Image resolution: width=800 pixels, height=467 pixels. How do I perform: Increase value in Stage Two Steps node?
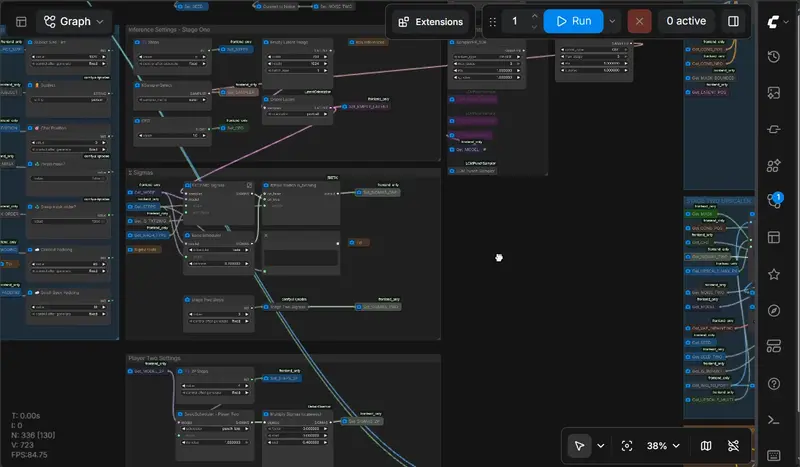point(247,314)
